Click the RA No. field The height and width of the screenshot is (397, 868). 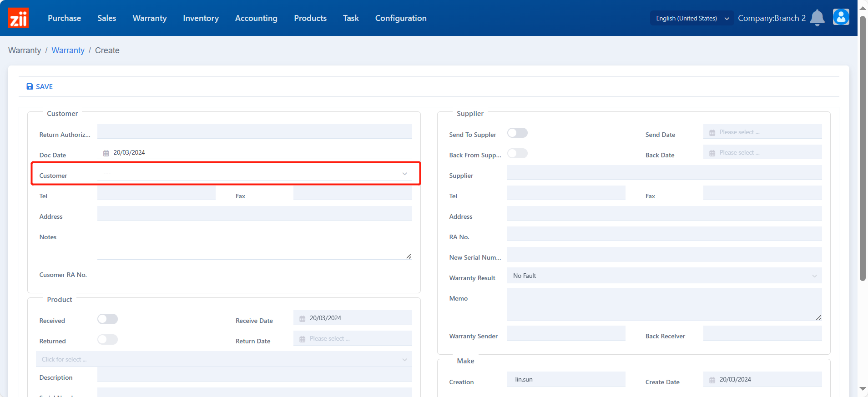[664, 234]
